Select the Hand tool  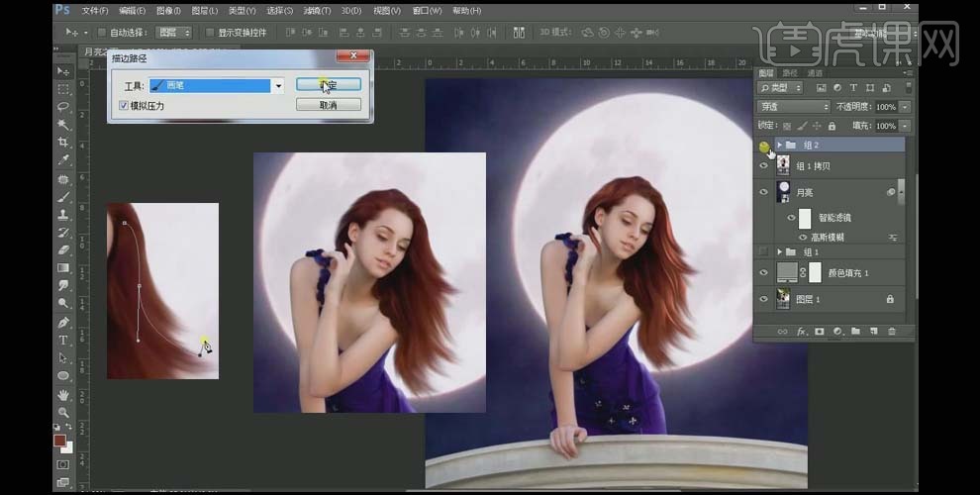click(x=63, y=395)
